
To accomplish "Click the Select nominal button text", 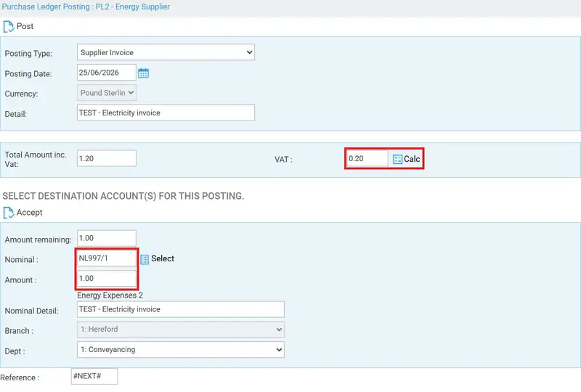I will click(162, 258).
